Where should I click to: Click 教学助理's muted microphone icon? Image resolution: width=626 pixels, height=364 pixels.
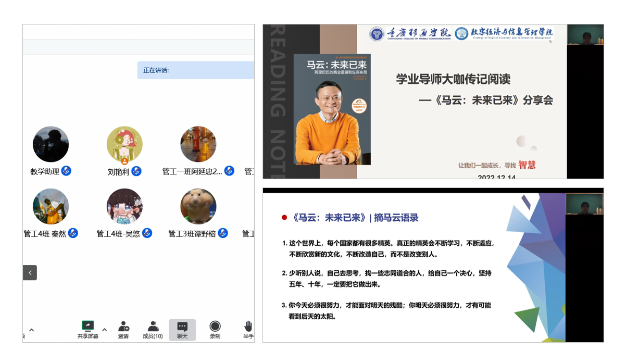tap(66, 171)
